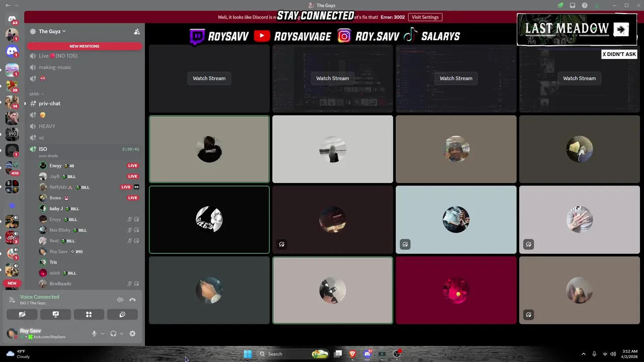
Task: Toggle microphone mute in user panel
Action: point(94,333)
